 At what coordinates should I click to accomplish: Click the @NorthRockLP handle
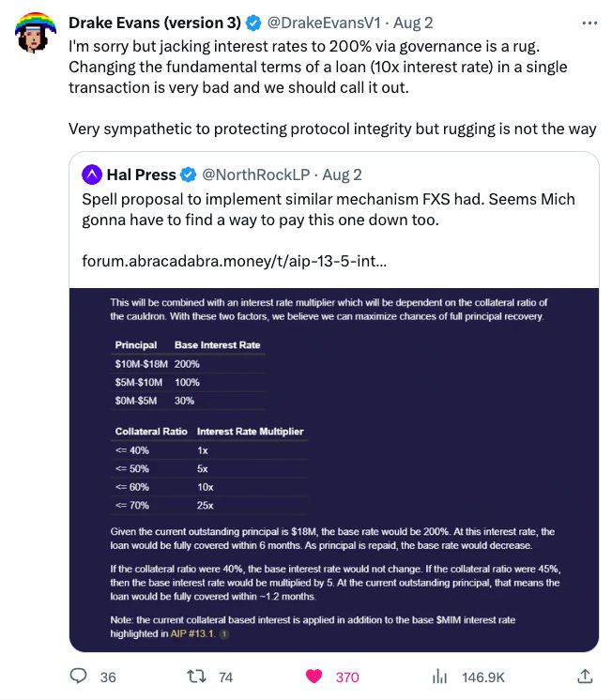click(255, 175)
